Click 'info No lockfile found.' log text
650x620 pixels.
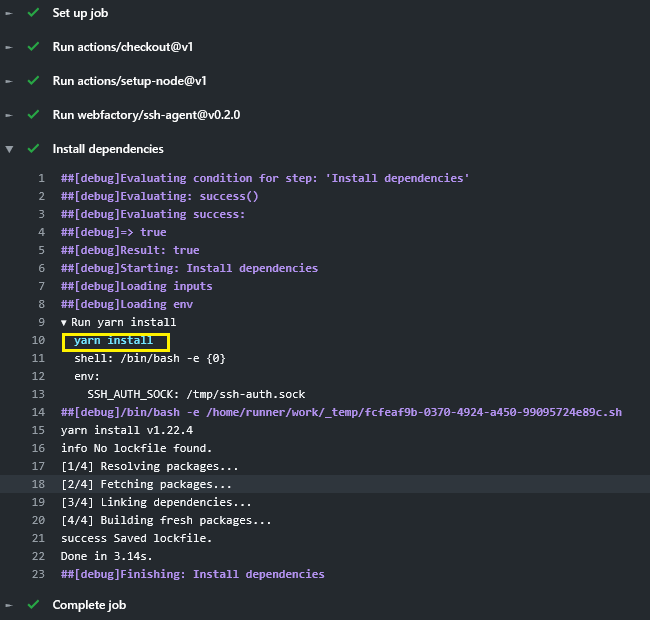coord(136,448)
